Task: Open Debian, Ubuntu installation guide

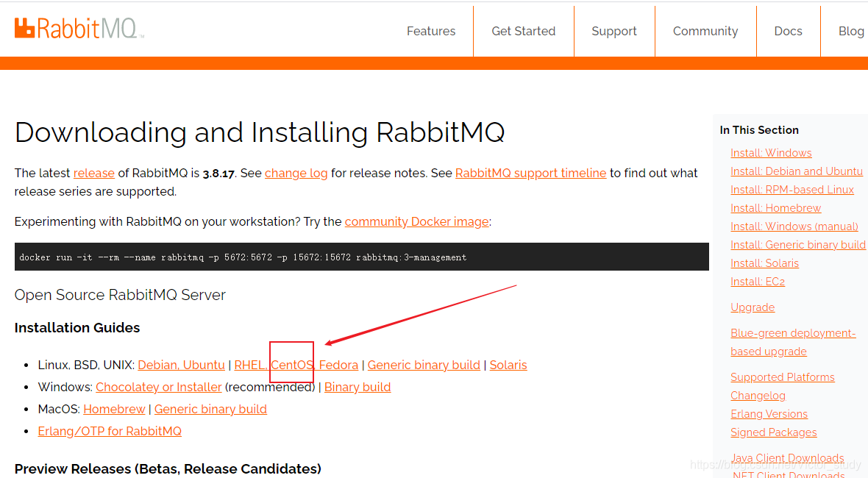Action: (x=181, y=365)
